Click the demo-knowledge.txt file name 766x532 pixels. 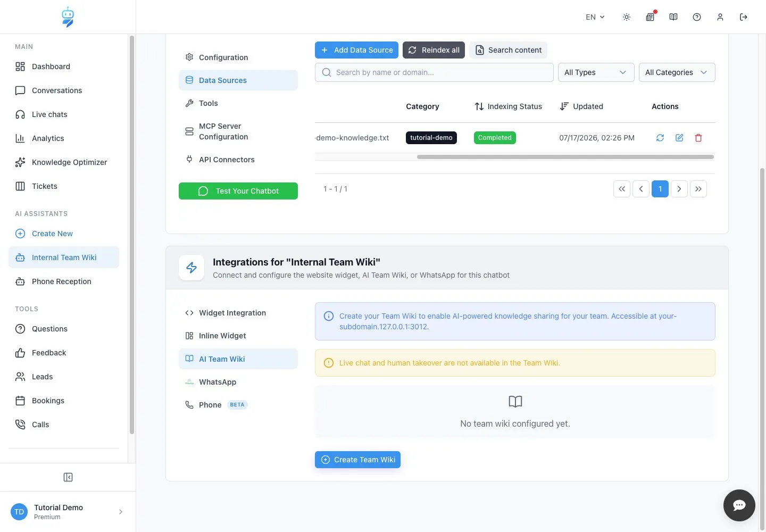(352, 138)
